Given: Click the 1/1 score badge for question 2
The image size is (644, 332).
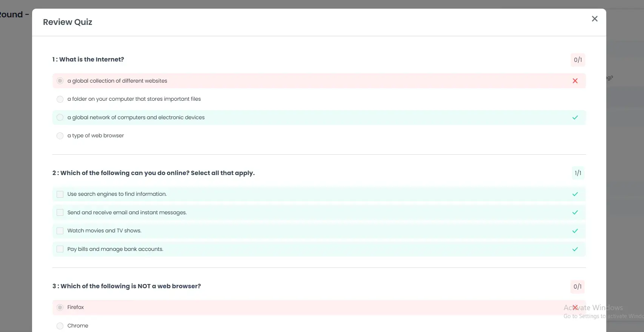Looking at the screenshot, I should click(x=578, y=173).
